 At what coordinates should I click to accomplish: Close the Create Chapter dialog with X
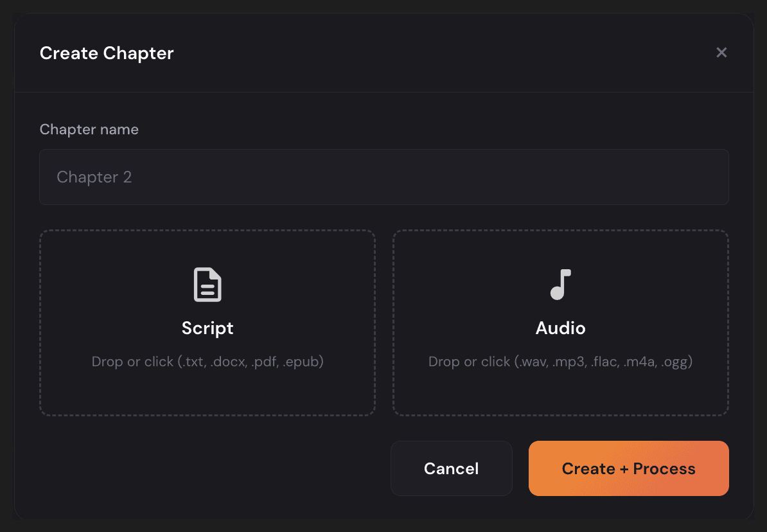tap(721, 53)
